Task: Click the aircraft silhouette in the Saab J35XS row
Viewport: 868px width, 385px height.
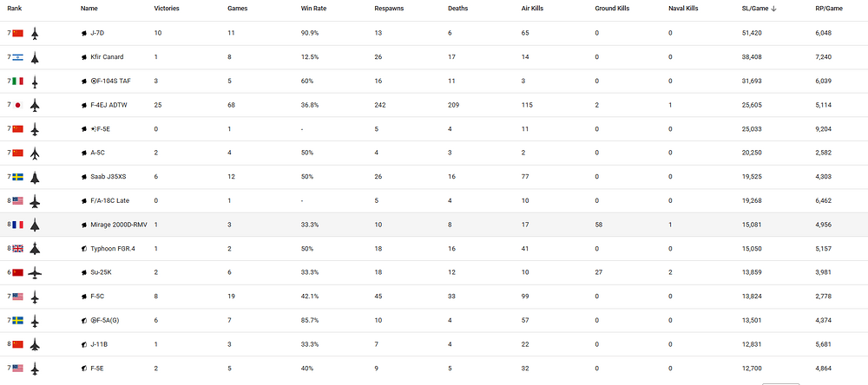Action: coord(35,177)
